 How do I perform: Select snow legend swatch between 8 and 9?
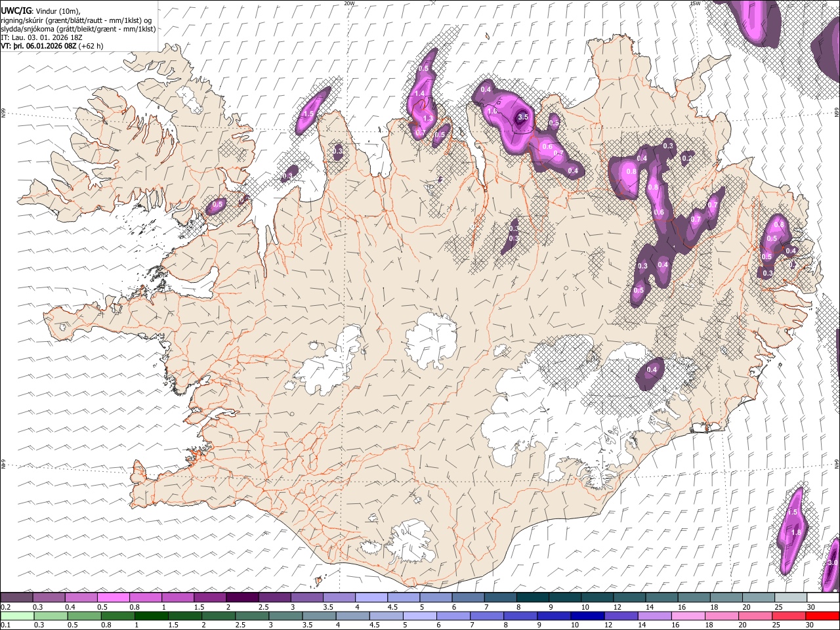click(x=533, y=597)
